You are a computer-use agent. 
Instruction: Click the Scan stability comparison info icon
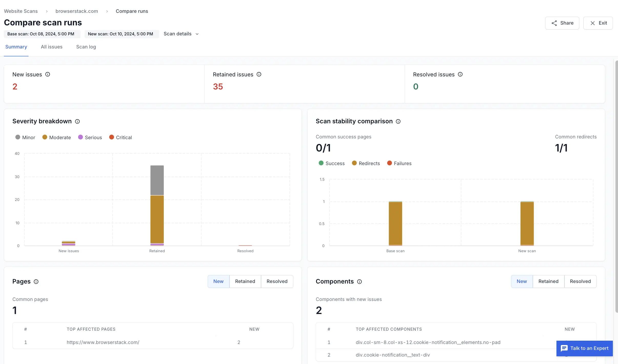click(398, 122)
